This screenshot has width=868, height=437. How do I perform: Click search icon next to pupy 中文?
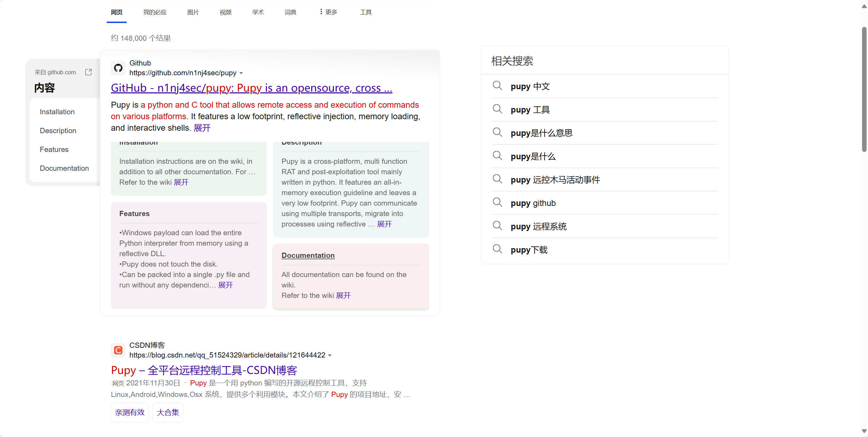point(497,86)
